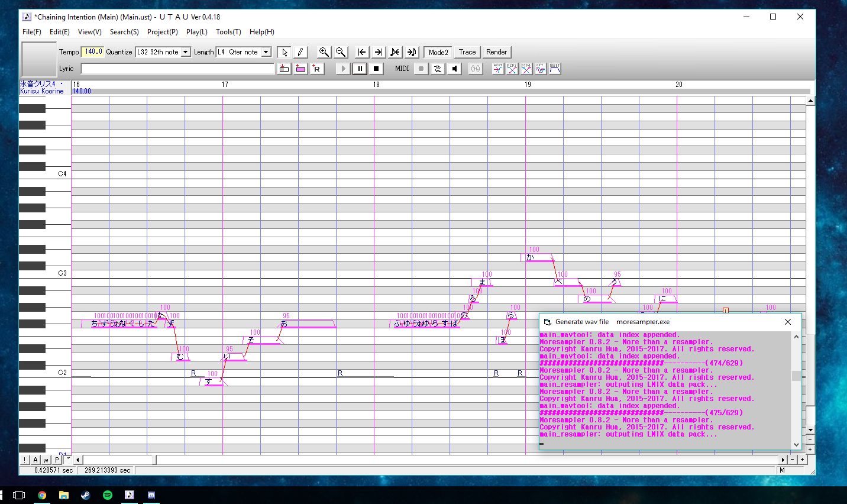
Task: Click the P2P3 envelope crossfade icon
Action: [x=512, y=69]
